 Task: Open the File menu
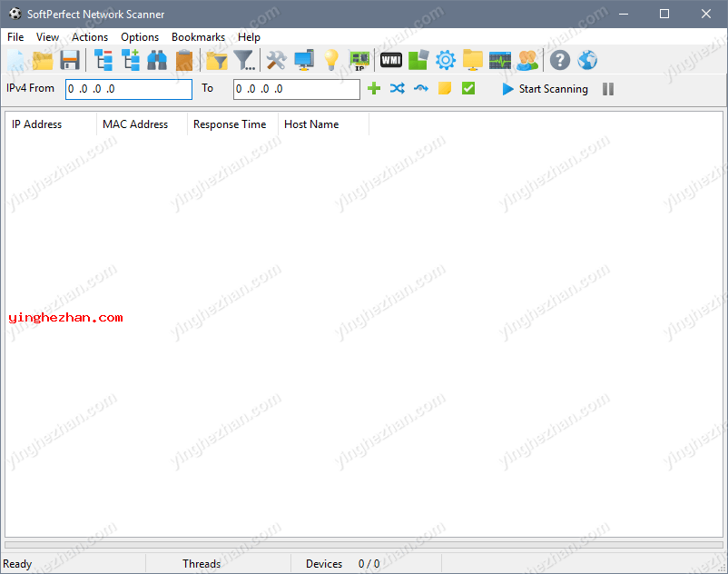pyautogui.click(x=15, y=37)
